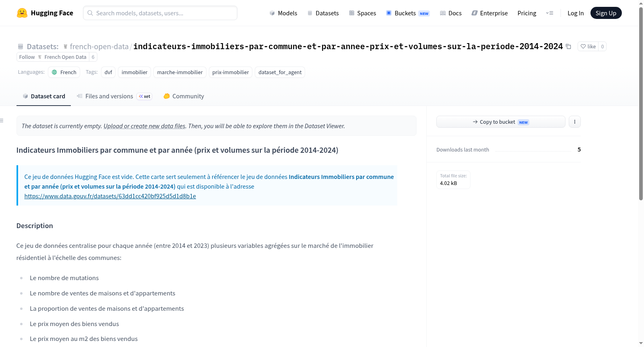Click the follower count 6
This screenshot has height=347, width=644.
click(93, 57)
